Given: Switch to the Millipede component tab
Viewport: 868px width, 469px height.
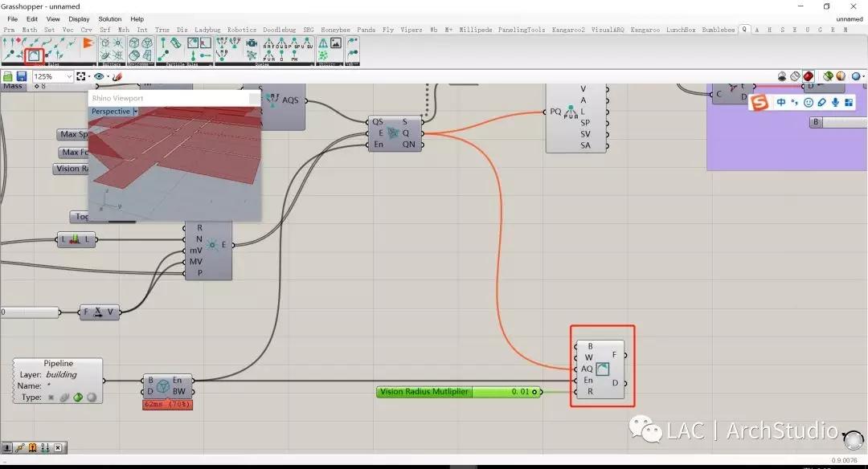Looking at the screenshot, I should coord(476,30).
